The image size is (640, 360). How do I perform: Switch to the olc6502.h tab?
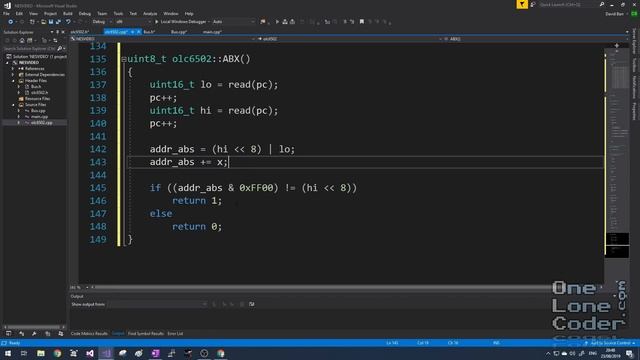coord(80,32)
